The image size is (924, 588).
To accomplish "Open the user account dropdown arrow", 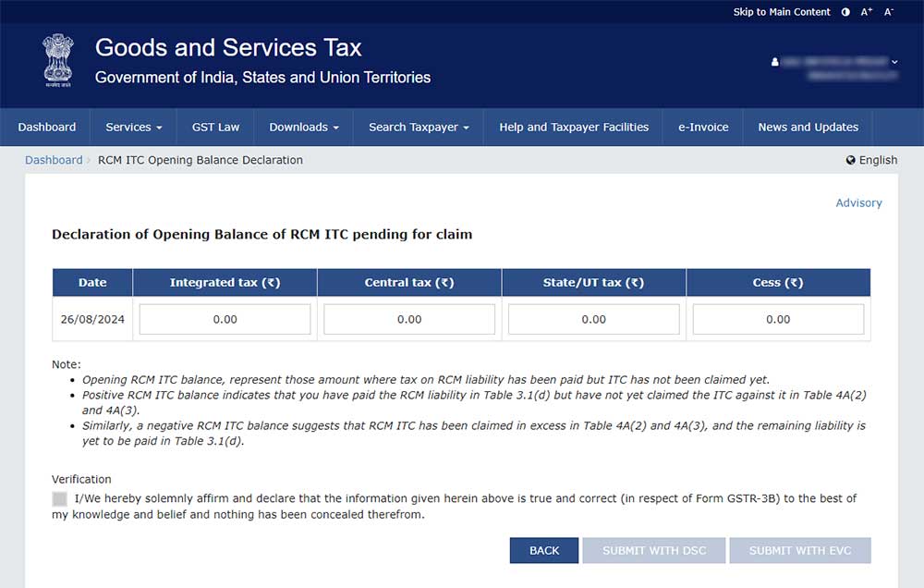I will point(894,62).
